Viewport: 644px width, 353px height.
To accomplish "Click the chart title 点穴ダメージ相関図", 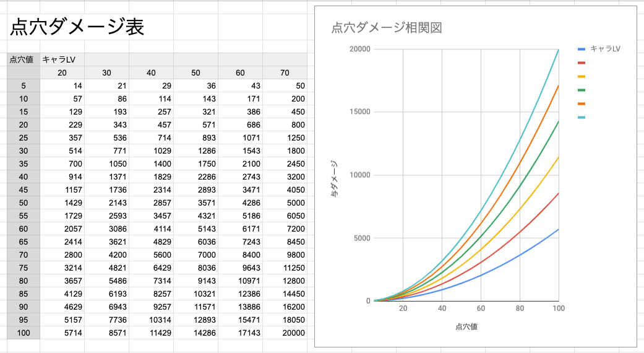I will (x=387, y=28).
